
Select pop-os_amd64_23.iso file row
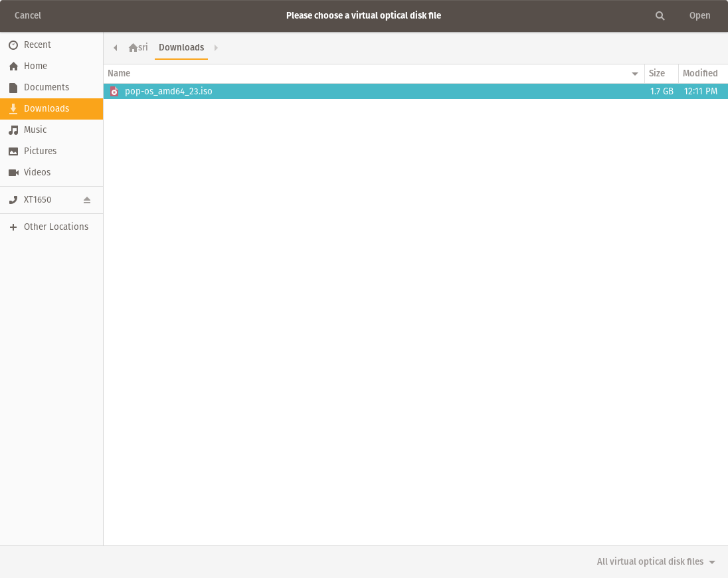coord(372,92)
